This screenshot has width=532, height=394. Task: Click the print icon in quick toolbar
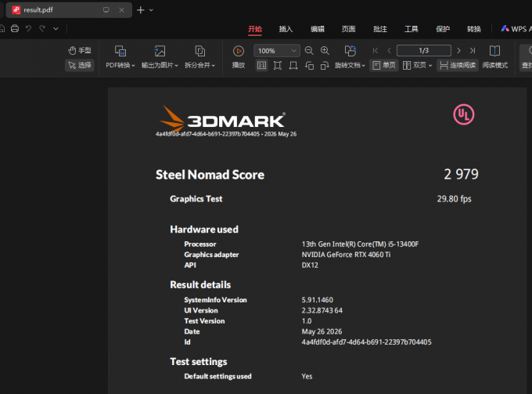click(x=15, y=28)
